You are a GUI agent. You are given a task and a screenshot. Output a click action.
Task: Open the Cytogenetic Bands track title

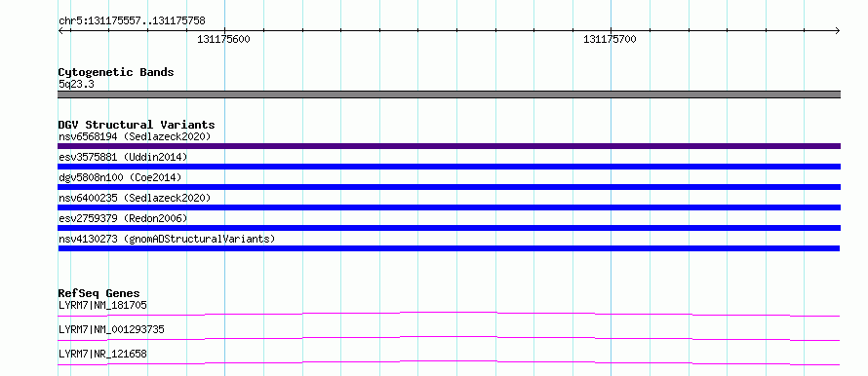pos(116,72)
